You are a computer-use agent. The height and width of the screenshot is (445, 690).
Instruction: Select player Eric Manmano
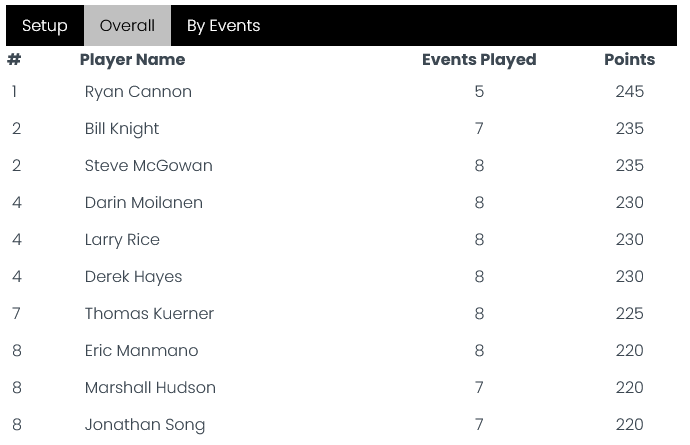click(x=142, y=350)
